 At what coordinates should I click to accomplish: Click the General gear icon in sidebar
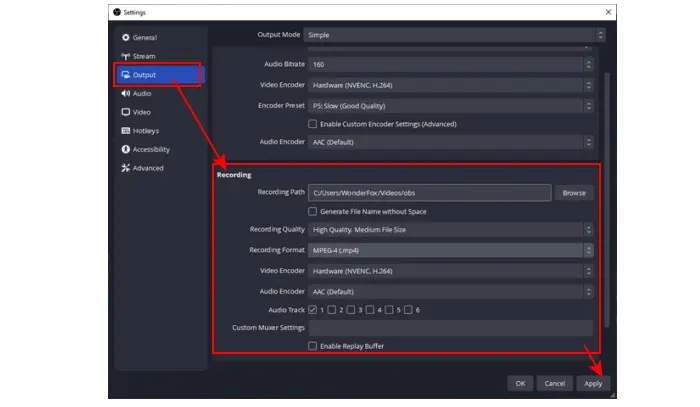coord(125,36)
